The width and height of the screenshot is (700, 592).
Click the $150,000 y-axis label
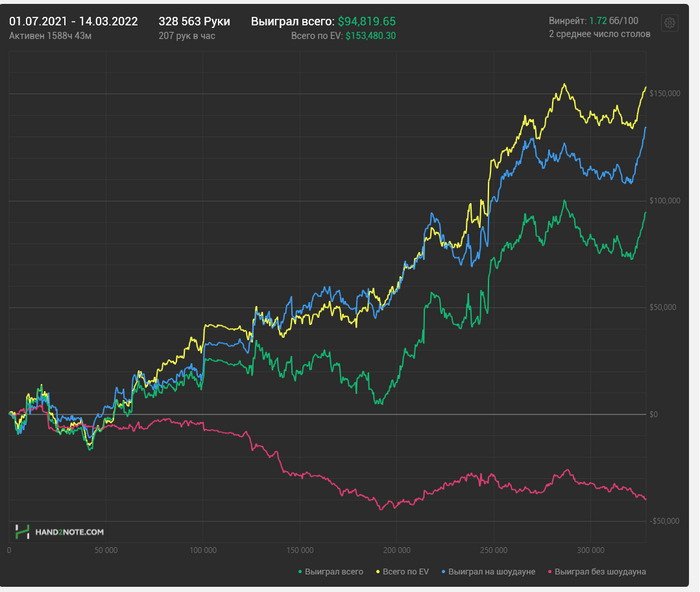(665, 93)
